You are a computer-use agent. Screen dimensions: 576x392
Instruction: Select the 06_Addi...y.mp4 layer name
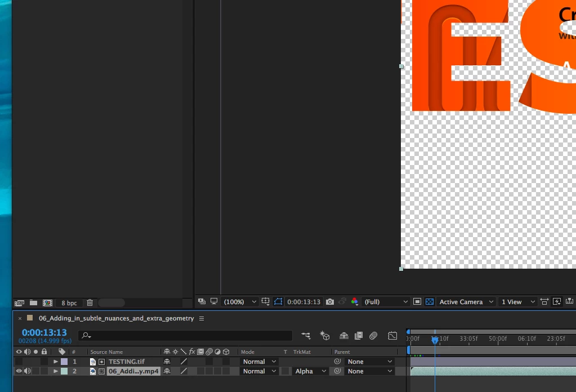tap(133, 371)
